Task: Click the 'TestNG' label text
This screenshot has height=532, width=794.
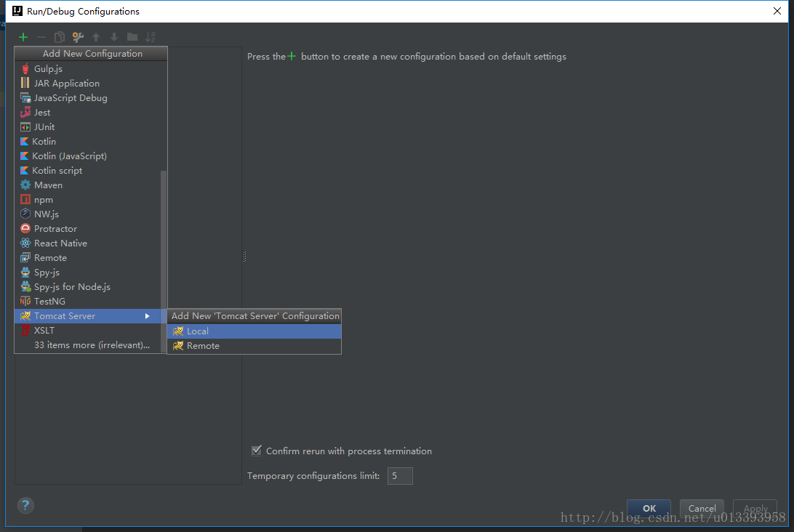Action: (x=49, y=301)
